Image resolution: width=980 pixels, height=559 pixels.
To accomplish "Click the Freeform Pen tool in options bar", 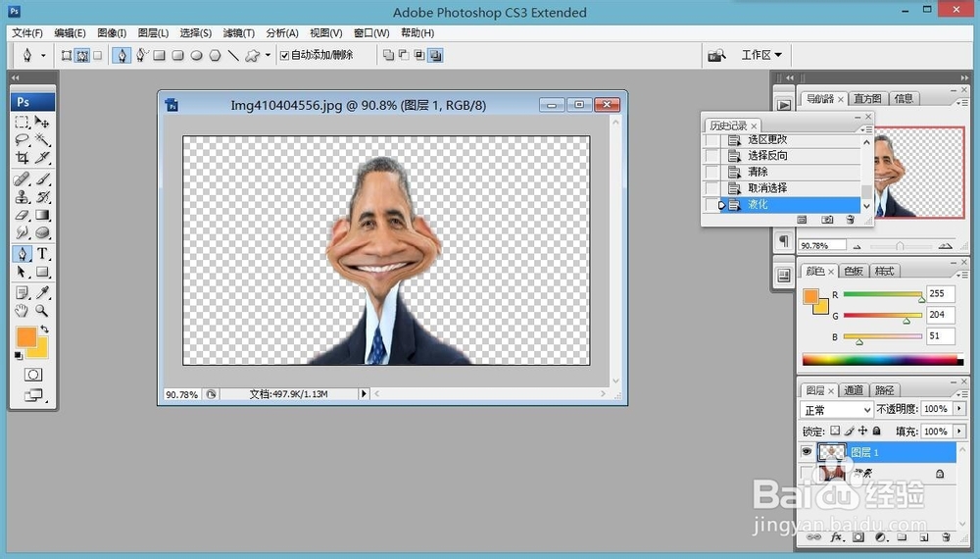I will point(141,55).
